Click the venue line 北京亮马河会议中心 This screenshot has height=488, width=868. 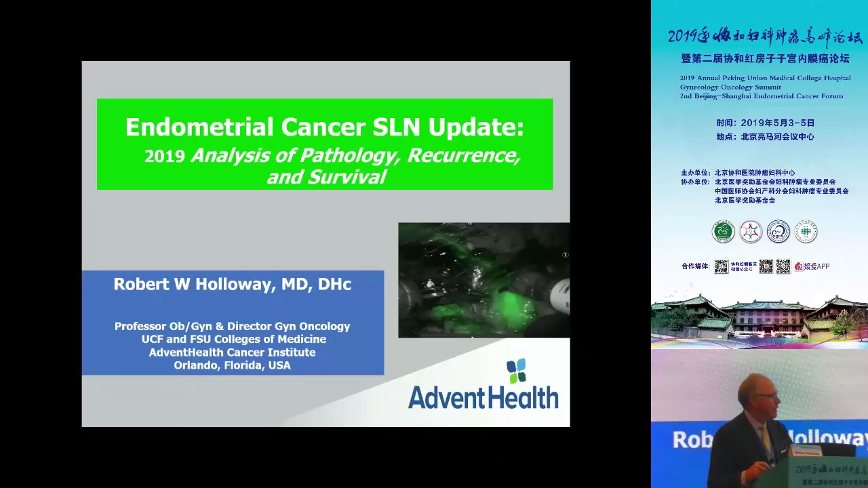click(x=765, y=136)
